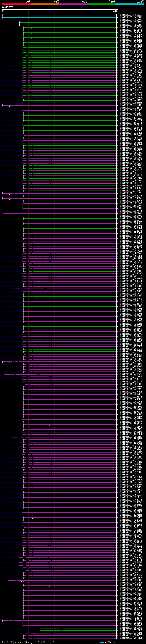The image size is (146, 644).
Task: Click label UniRef100_A7UGI6
Action: (131, 284)
